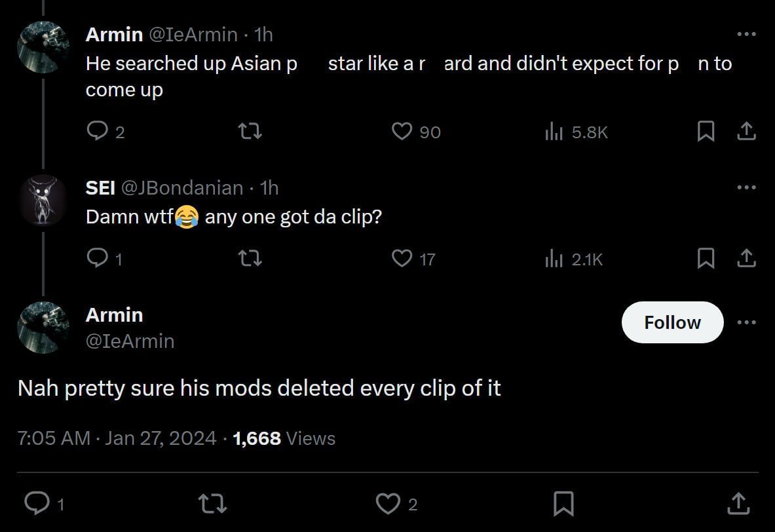Open more options on Armin's first tweet
Screen dimensions: 775x532
(x=746, y=34)
